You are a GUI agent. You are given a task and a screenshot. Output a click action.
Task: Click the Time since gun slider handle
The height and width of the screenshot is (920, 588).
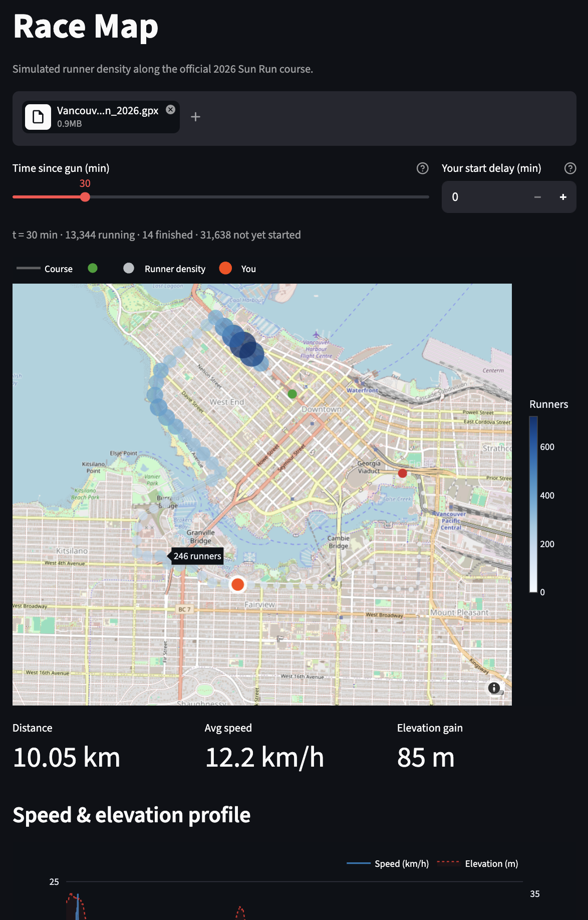[x=85, y=197]
